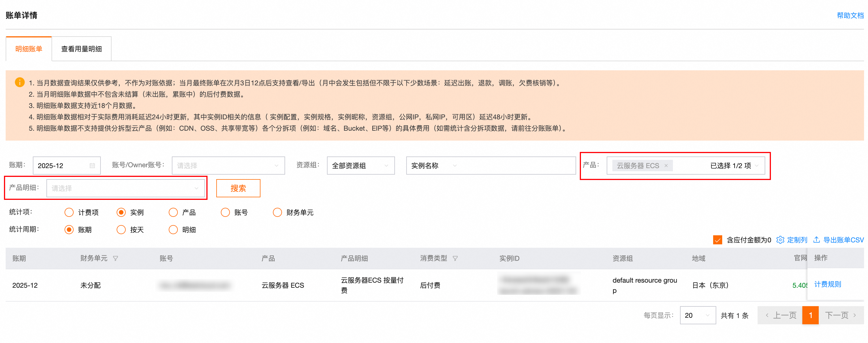
Task: Open the 产品明细 dropdown
Action: point(125,188)
